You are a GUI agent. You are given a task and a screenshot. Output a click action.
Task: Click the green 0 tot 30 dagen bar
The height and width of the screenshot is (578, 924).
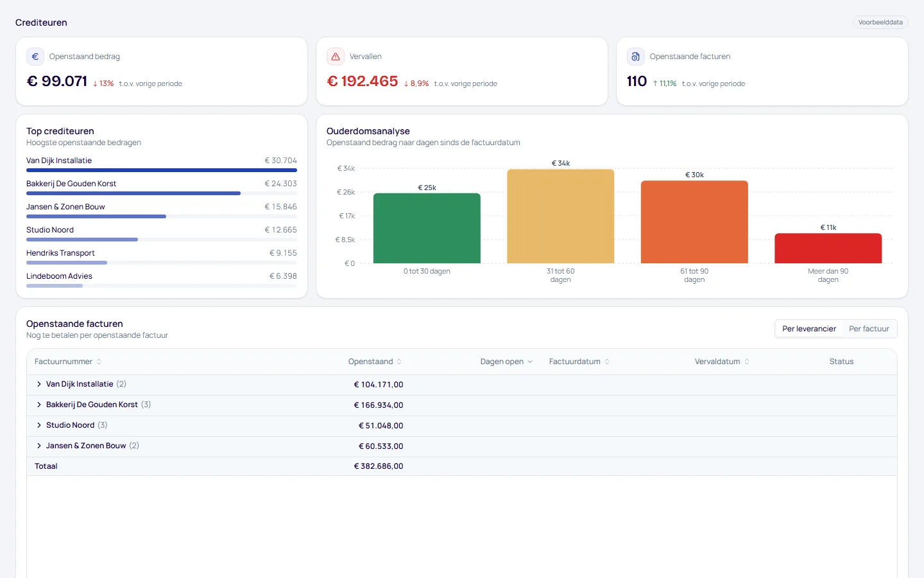click(427, 228)
